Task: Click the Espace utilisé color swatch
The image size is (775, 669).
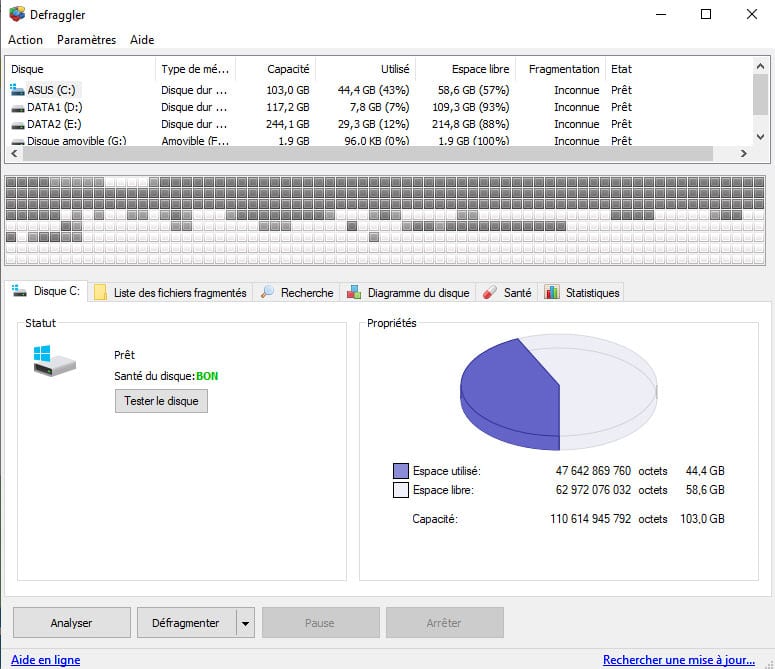Action: [x=401, y=471]
